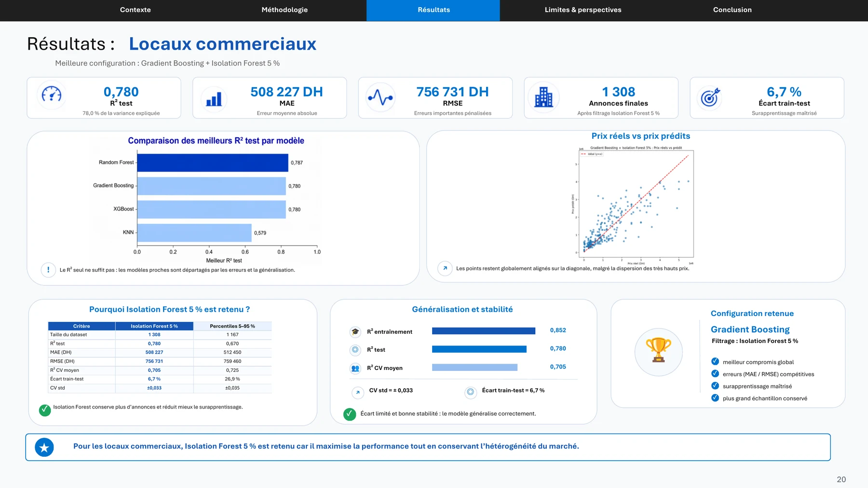The width and height of the screenshot is (868, 488).
Task: Click the 0,787 label on Random Forest bar
Action: coord(297,163)
